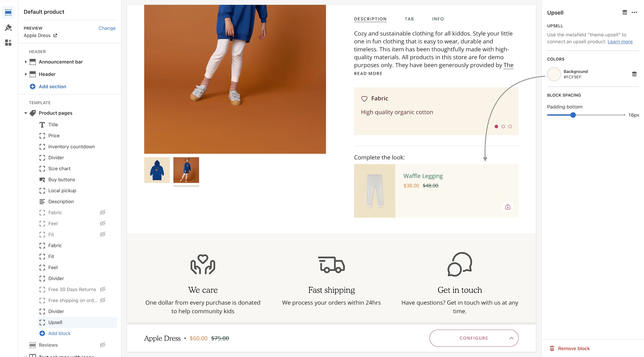Screen dimensions: 644x357
Task: Open the App embeds icon in left rail
Action: 8,43
